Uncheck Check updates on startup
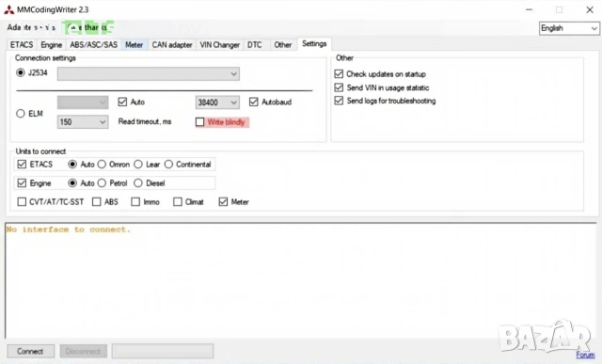This screenshot has width=602, height=364. click(x=339, y=73)
